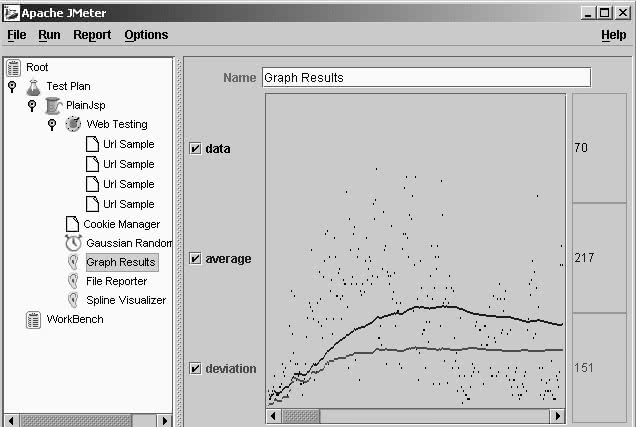Screen dimensions: 636x427
Task: Click the graph horizontal scrollbar thumb
Action: pyautogui.click(x=301, y=416)
